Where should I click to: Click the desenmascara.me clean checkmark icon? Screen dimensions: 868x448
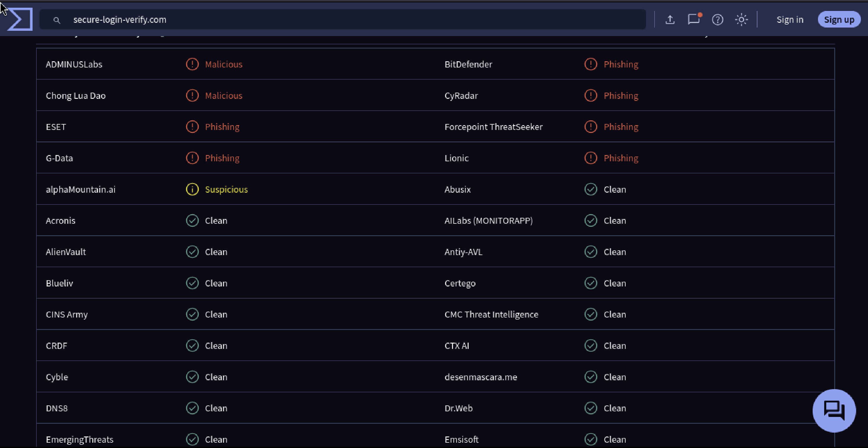pos(591,377)
